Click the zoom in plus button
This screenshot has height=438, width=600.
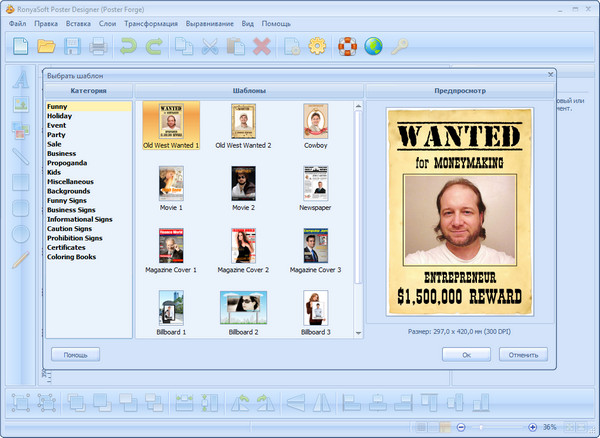pyautogui.click(x=532, y=427)
